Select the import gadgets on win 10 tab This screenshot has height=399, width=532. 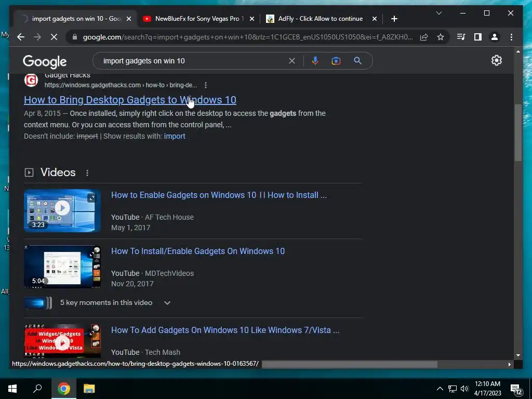(75, 19)
